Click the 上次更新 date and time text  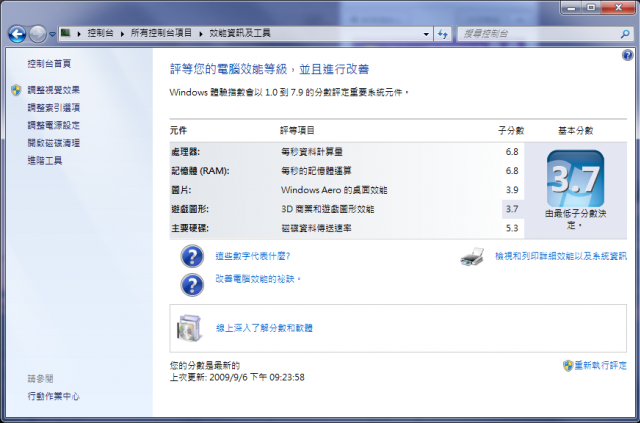[x=237, y=377]
